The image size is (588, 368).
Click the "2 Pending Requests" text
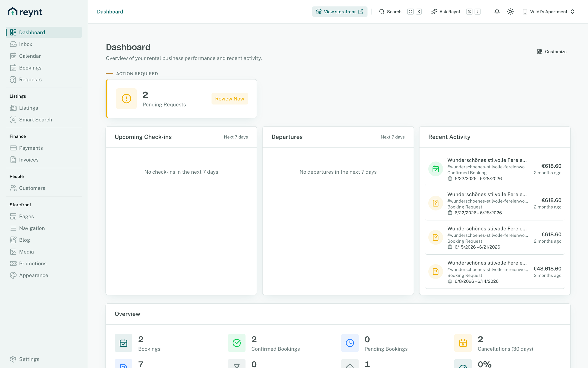click(164, 99)
